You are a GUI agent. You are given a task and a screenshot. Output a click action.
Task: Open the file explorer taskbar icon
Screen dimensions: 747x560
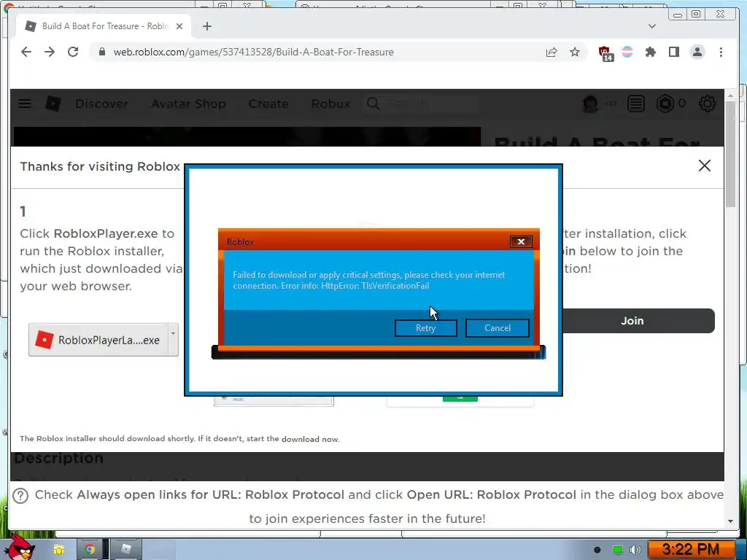point(58,550)
